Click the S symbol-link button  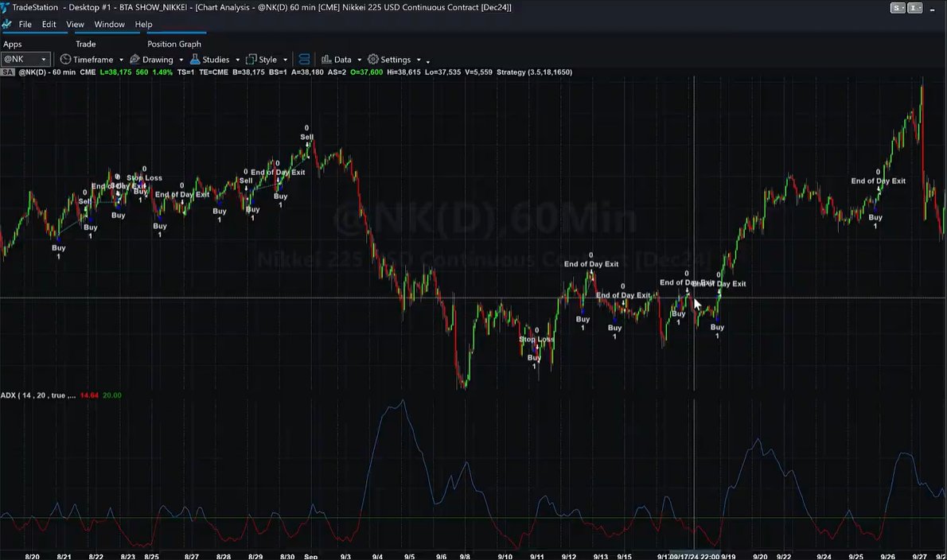(898, 8)
